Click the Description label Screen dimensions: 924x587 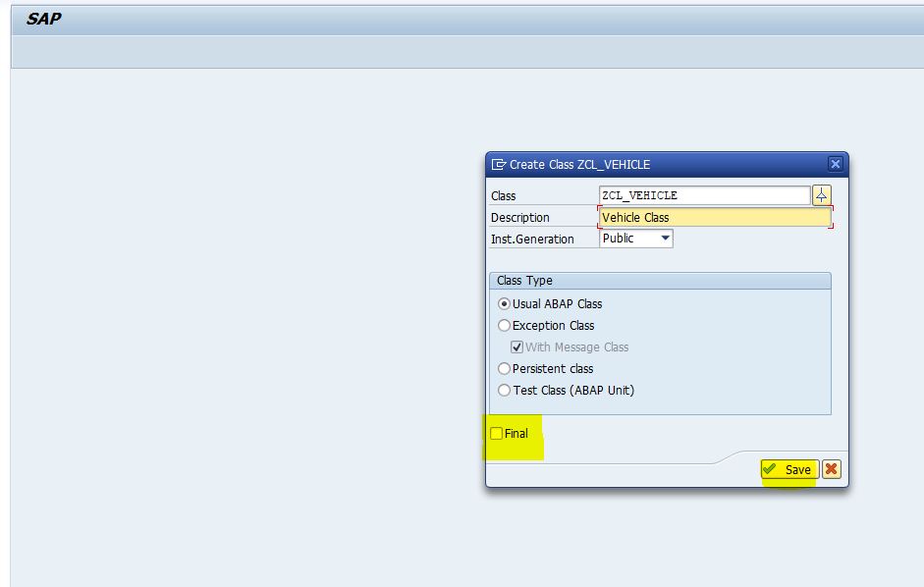click(519, 218)
